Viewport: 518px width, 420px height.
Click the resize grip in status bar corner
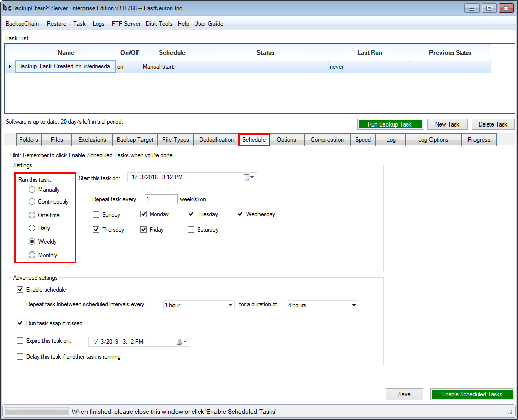(510, 412)
